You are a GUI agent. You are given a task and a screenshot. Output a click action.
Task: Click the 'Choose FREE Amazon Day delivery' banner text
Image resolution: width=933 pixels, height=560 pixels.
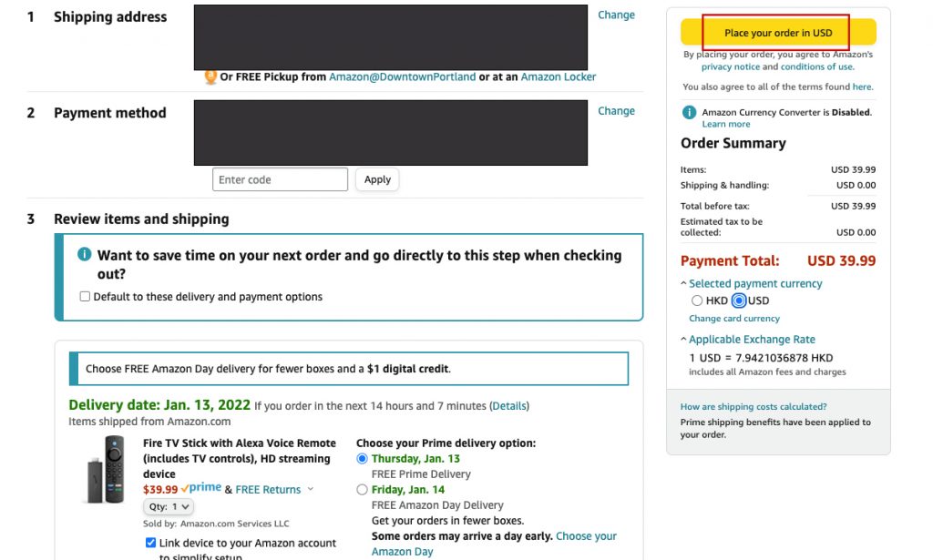(269, 369)
